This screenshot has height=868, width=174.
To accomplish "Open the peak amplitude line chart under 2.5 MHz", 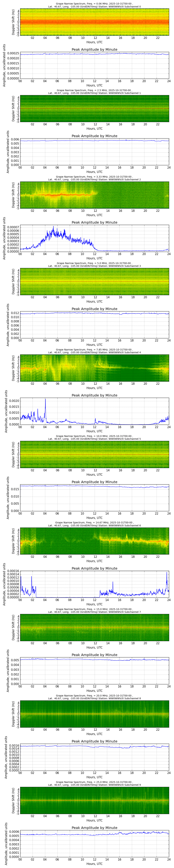I will (94, 152).
